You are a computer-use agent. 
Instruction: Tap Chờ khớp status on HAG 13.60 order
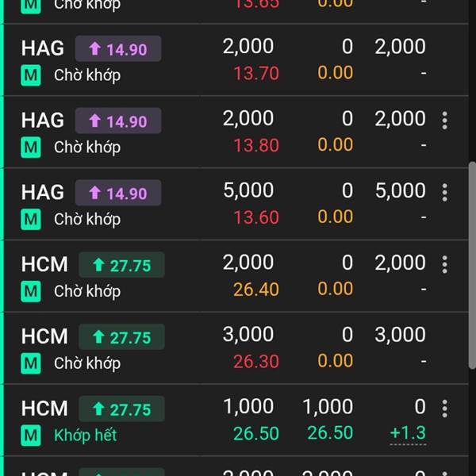(87, 219)
